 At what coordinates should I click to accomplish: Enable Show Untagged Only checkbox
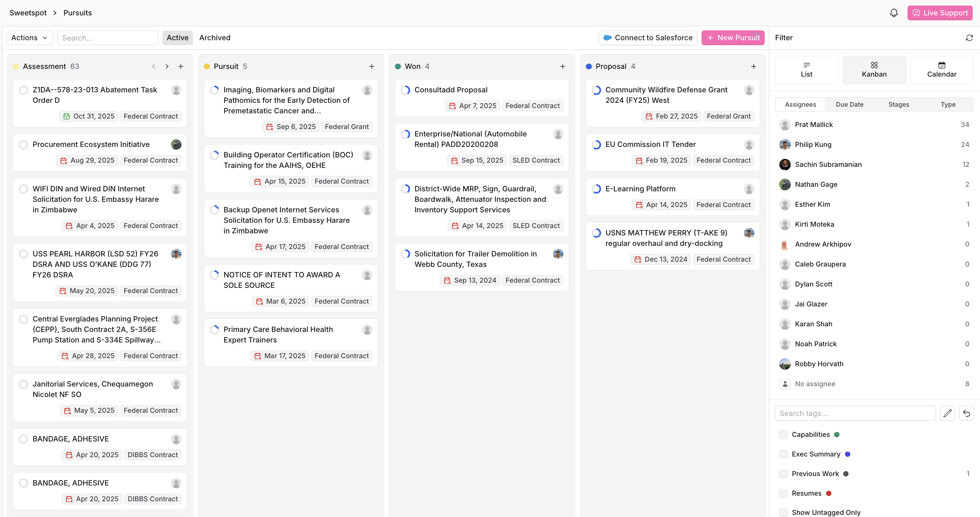point(783,512)
